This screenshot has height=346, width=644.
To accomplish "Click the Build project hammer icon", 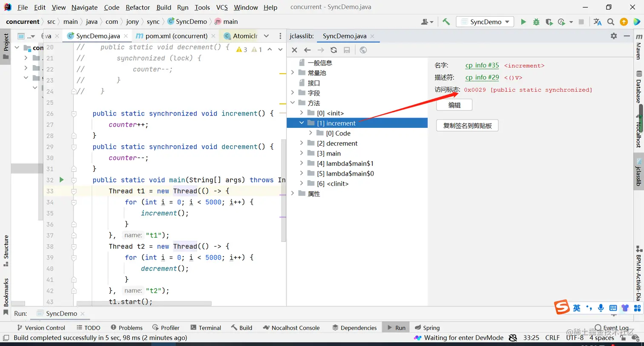I will point(446,22).
